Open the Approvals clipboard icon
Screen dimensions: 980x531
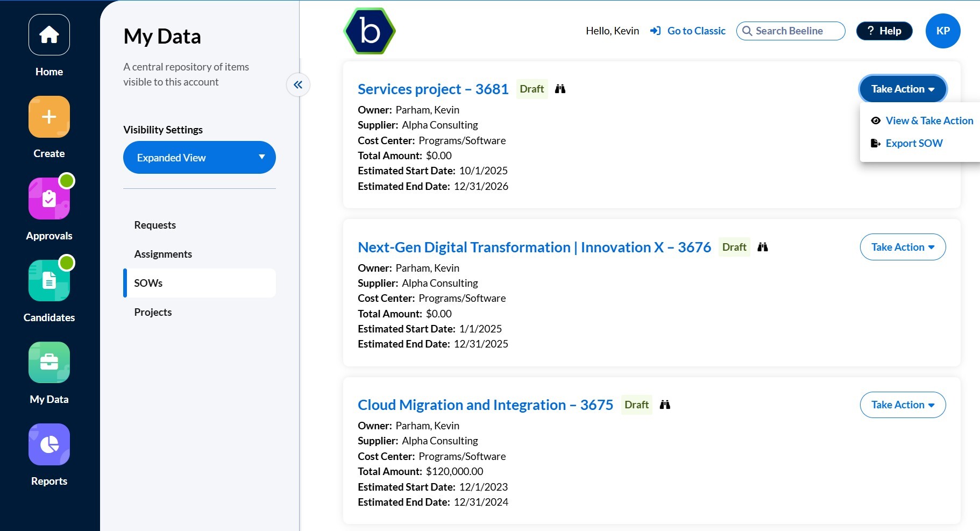click(x=49, y=199)
